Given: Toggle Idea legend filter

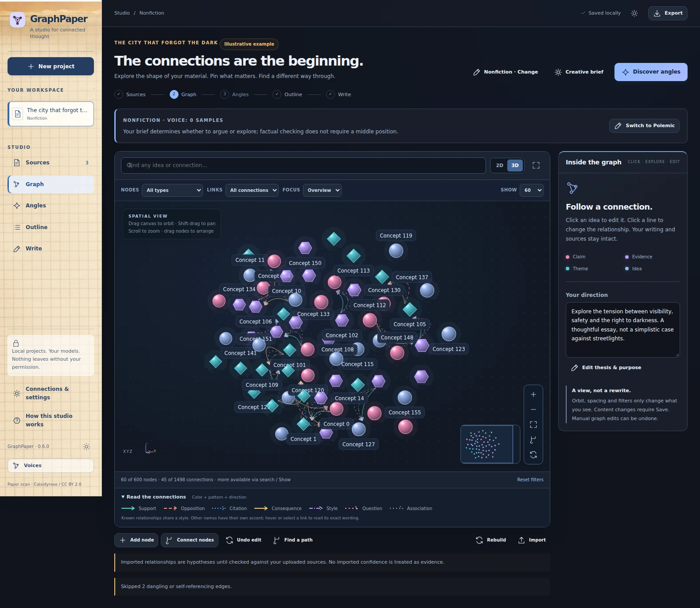Looking at the screenshot, I should (x=634, y=269).
